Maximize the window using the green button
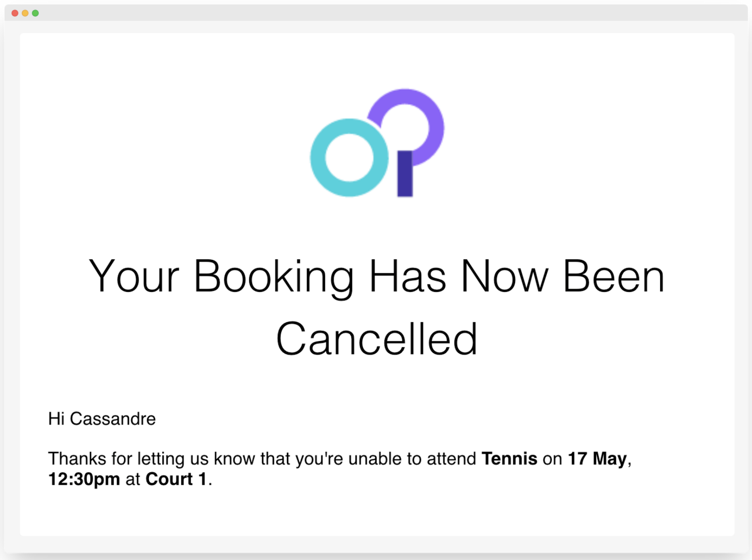 [35, 13]
